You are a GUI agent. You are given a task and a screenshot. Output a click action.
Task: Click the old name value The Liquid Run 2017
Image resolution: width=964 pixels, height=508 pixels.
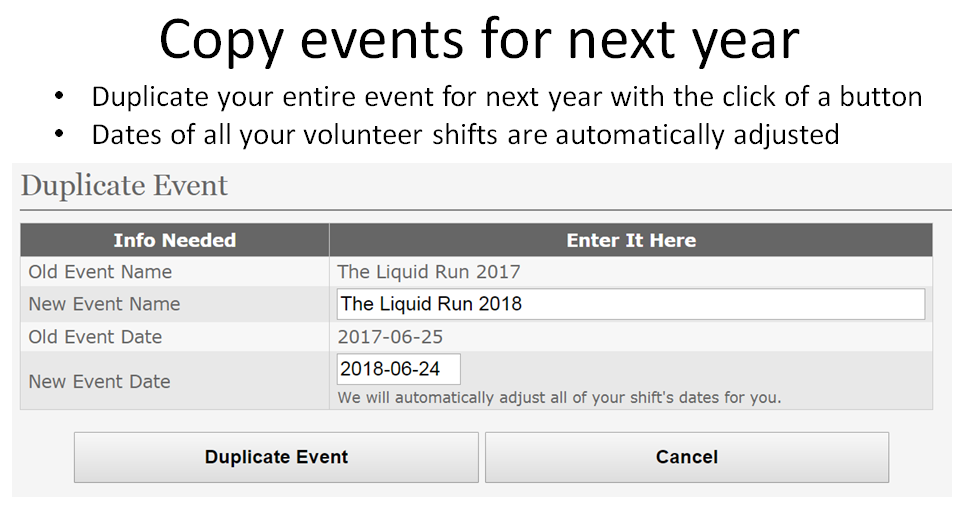tap(429, 272)
